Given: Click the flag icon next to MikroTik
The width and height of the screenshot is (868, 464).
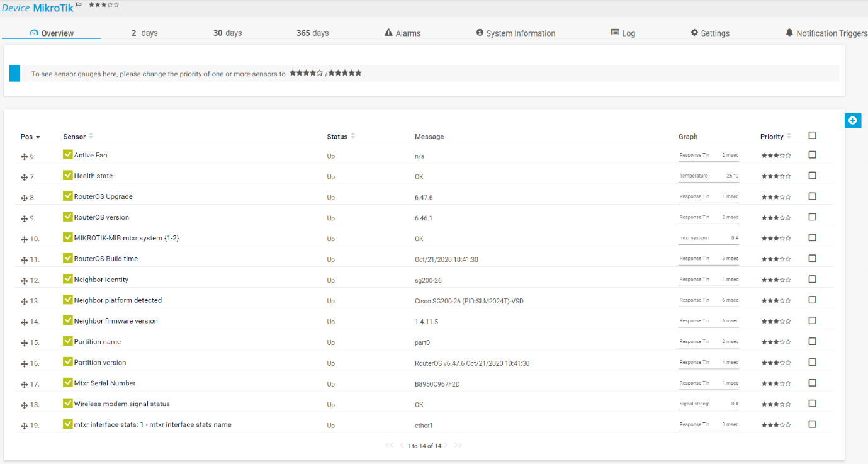Looking at the screenshot, I should coord(79,5).
